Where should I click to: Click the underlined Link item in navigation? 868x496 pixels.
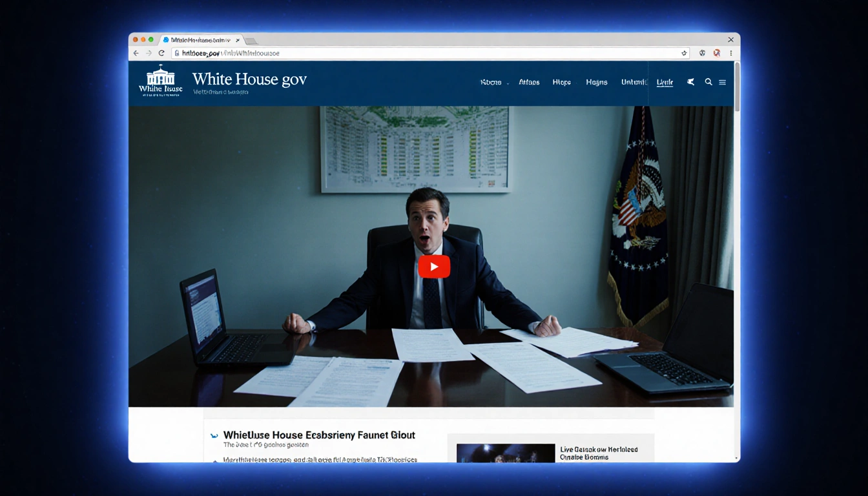pyautogui.click(x=664, y=82)
